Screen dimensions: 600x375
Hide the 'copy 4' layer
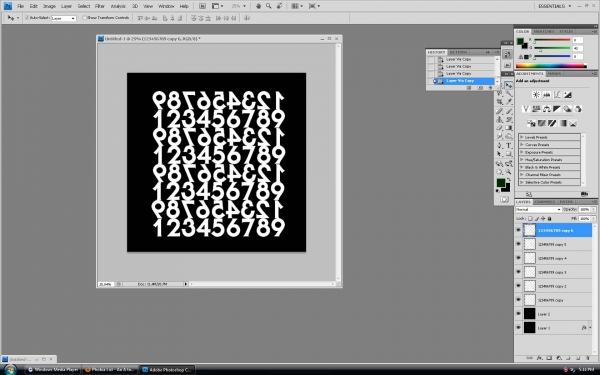(518, 258)
